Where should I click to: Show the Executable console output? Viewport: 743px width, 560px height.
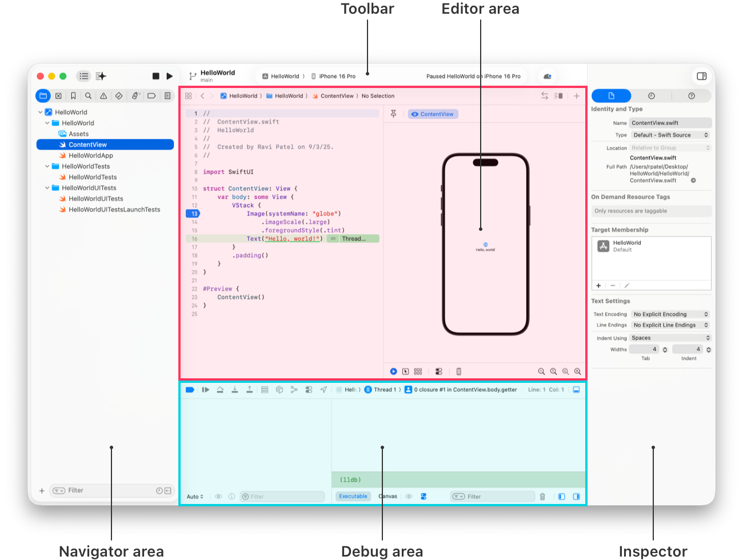[353, 497]
